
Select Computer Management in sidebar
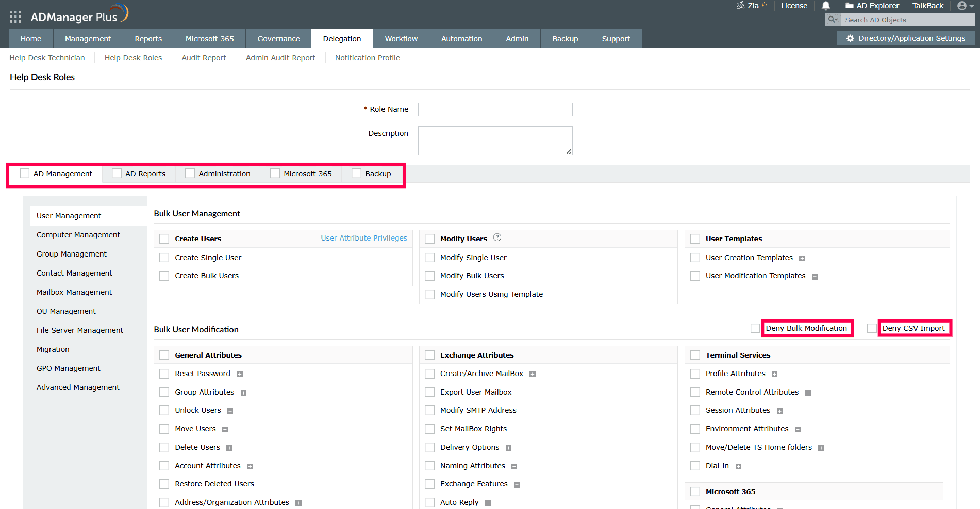[78, 235]
